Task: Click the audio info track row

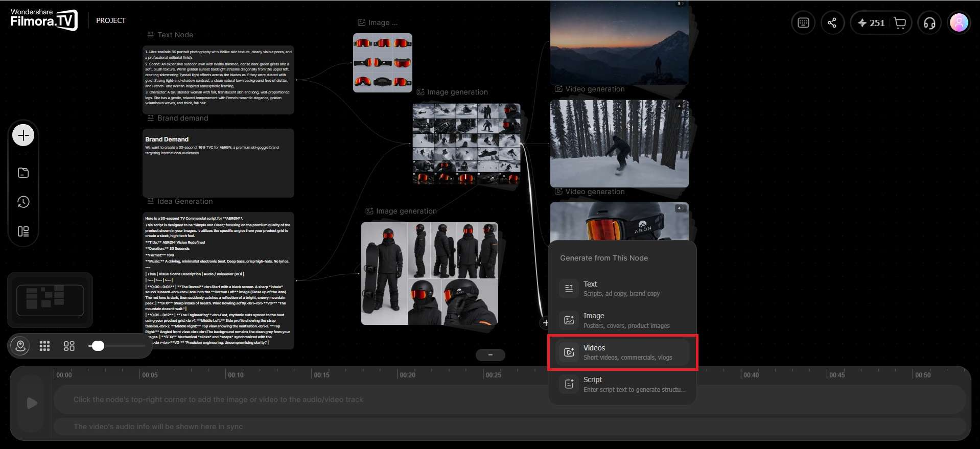Action: [509, 427]
